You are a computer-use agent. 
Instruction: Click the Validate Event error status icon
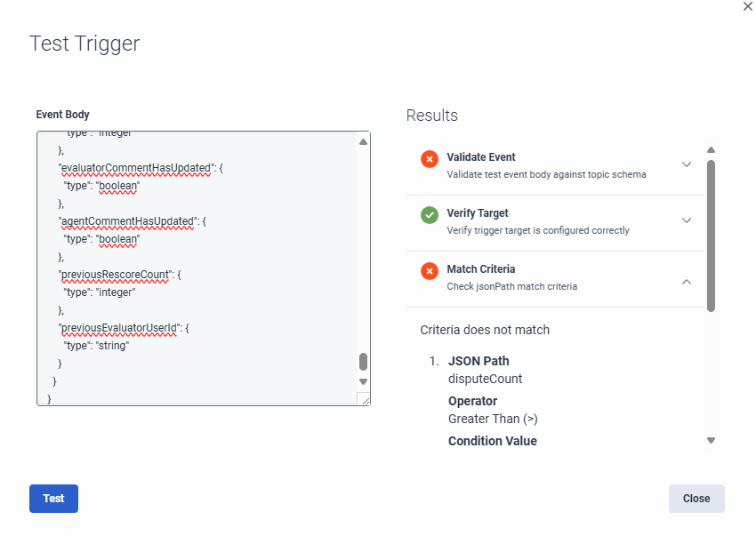430,159
